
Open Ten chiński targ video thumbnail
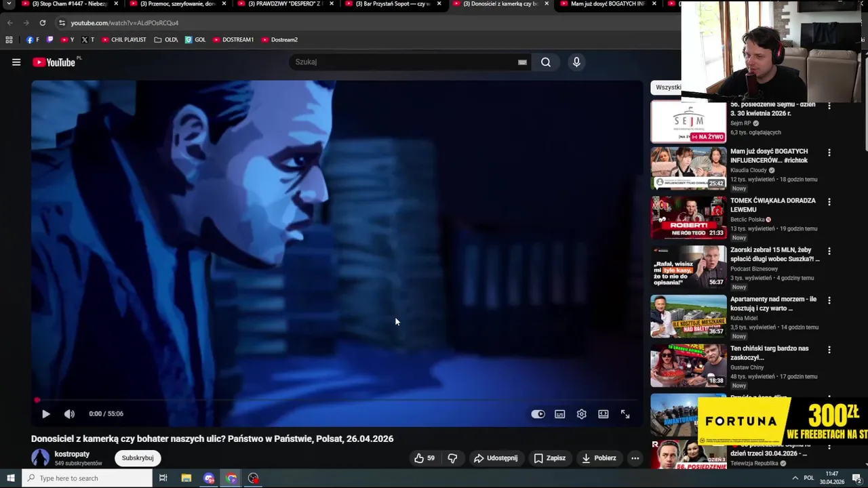click(x=688, y=365)
